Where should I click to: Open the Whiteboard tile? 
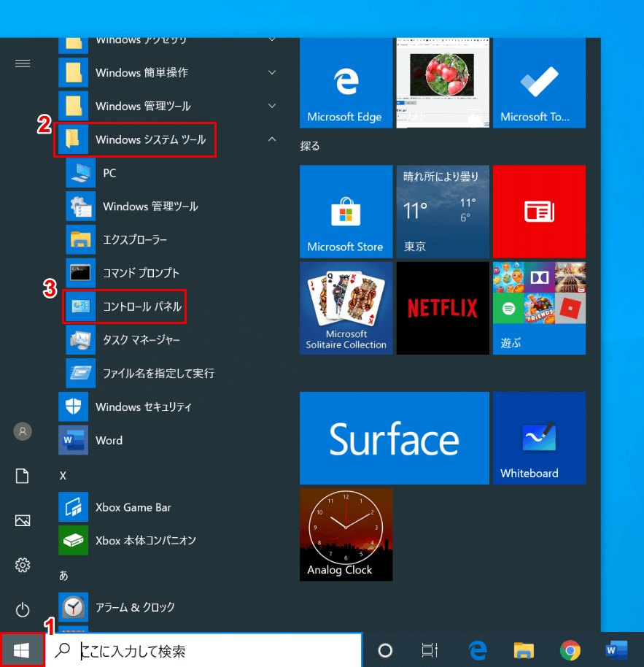pos(539,438)
